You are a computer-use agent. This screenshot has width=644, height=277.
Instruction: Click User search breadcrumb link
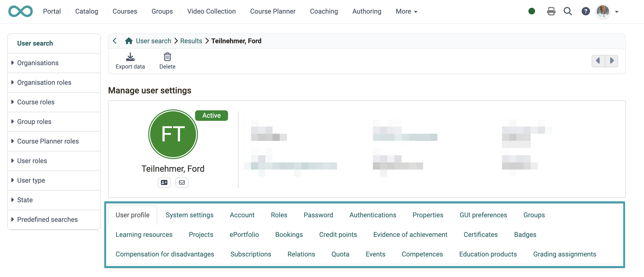[x=153, y=41]
